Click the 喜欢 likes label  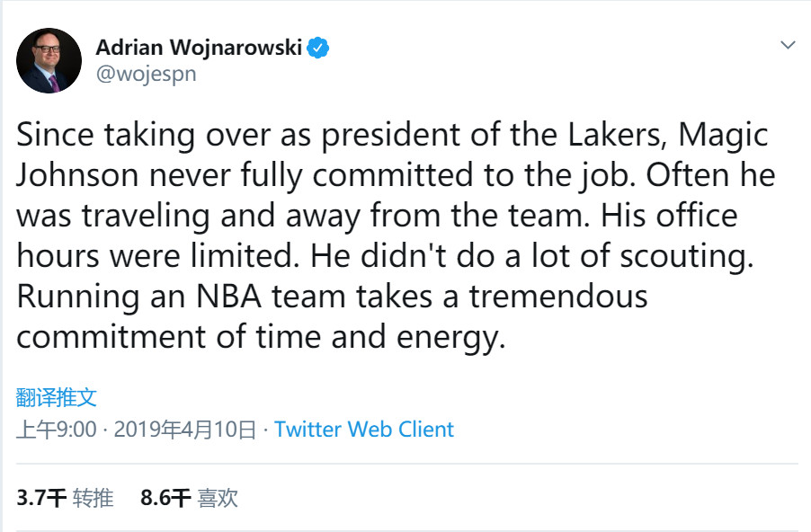[x=218, y=497]
